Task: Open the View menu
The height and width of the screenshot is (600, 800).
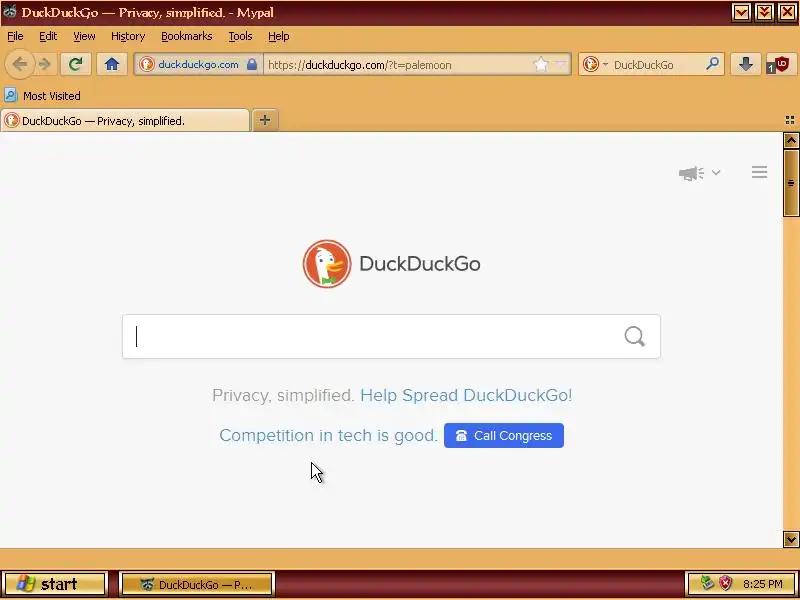Action: click(84, 36)
